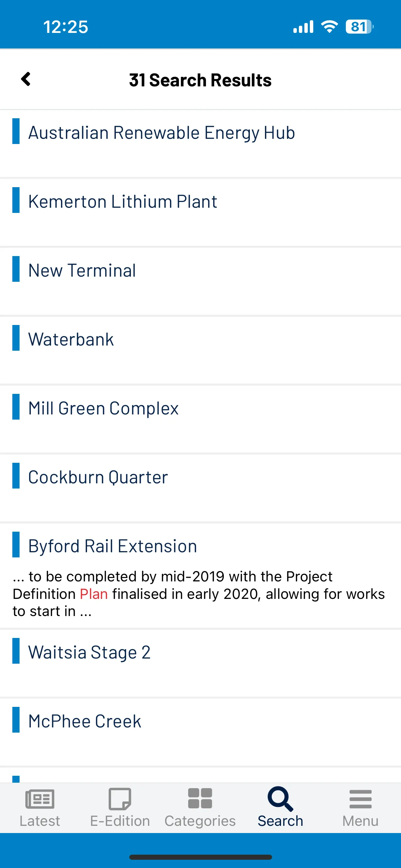The height and width of the screenshot is (868, 401).
Task: Tap the battery status icon
Action: 360,27
